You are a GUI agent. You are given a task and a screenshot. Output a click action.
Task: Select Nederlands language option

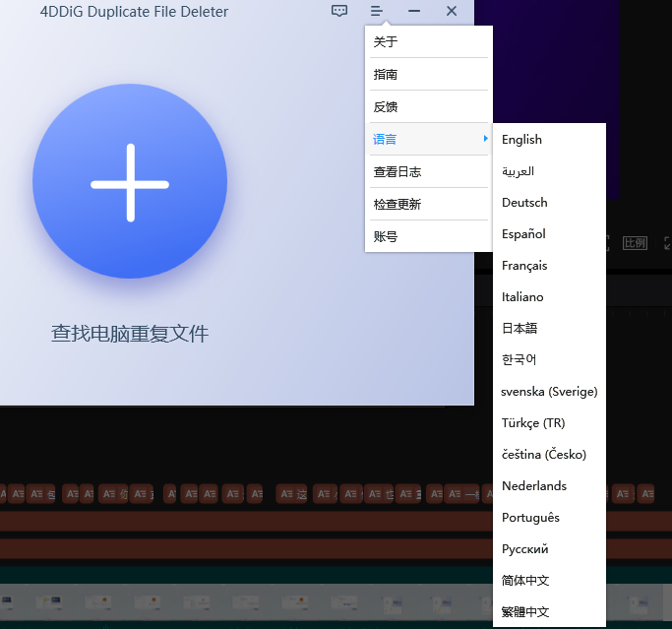pos(549,486)
